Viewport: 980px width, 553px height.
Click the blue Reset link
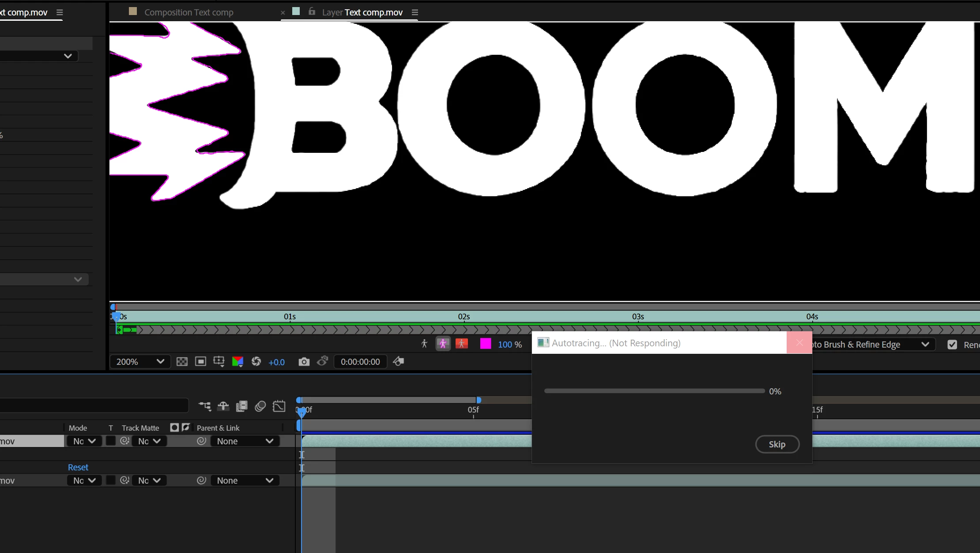click(78, 467)
